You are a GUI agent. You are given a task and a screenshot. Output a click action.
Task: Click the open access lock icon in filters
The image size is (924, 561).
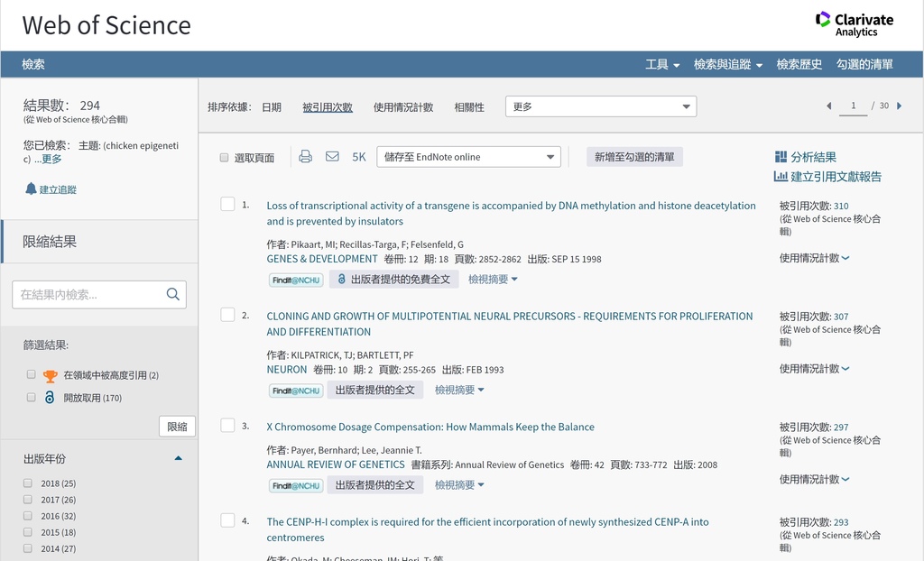pos(50,398)
